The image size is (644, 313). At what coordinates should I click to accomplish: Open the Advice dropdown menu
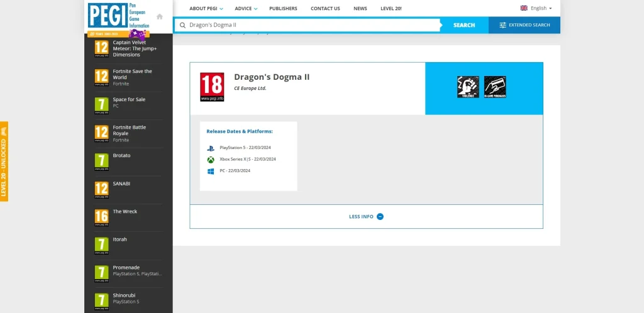[246, 8]
